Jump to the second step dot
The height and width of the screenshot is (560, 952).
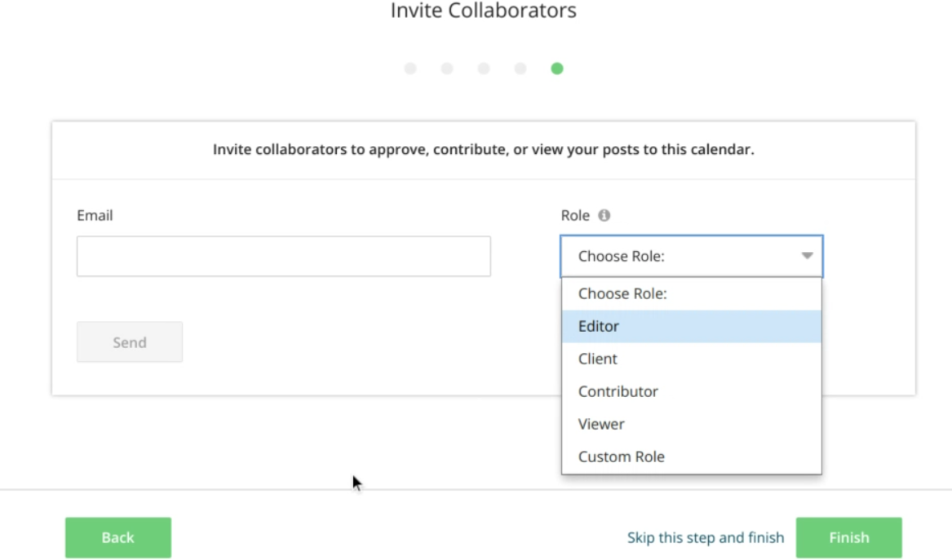click(447, 68)
